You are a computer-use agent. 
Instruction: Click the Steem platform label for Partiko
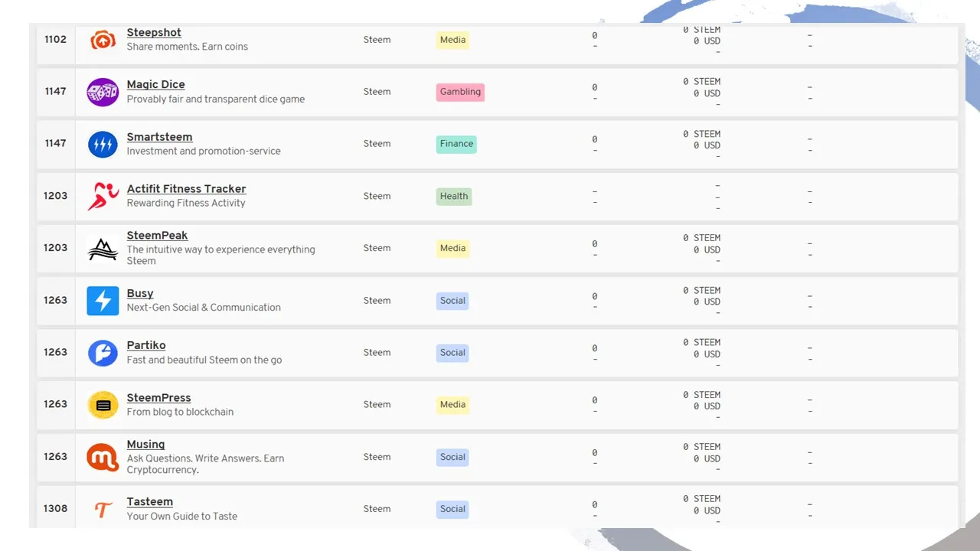click(377, 353)
